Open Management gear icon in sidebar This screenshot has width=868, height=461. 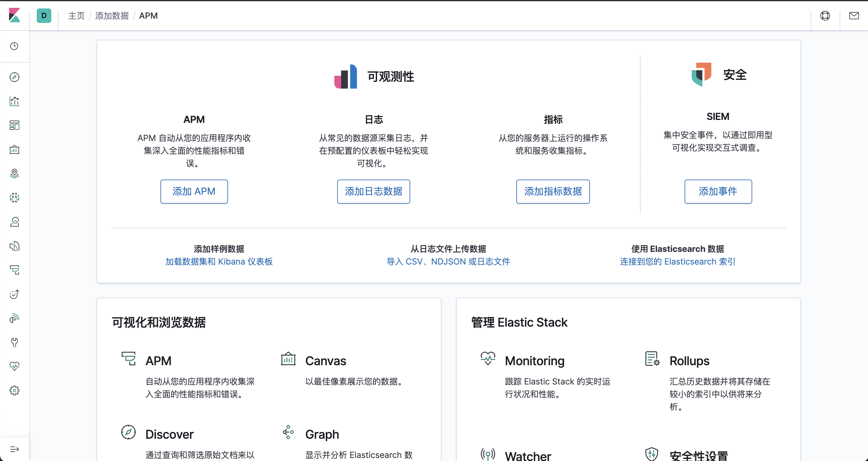click(14, 390)
